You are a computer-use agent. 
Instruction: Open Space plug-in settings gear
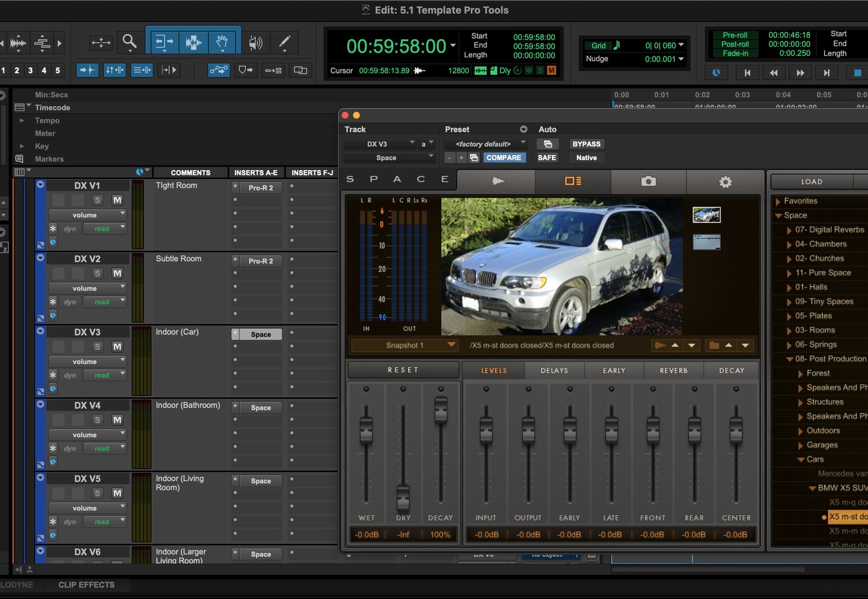pyautogui.click(x=725, y=182)
